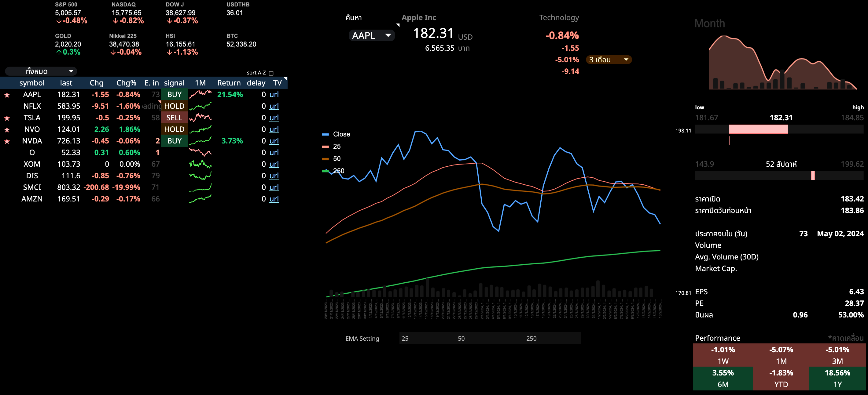Click the USDTHB rate 36.01
This screenshot has height=395, width=868.
234,13
